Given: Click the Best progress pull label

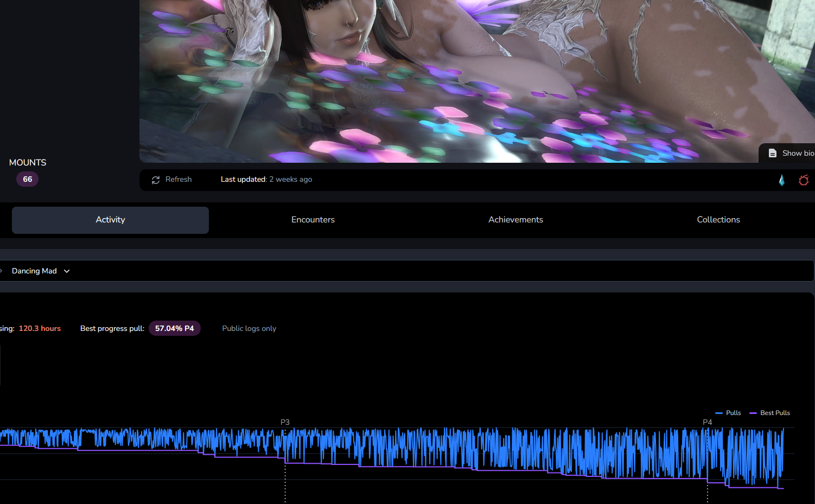Looking at the screenshot, I should [x=112, y=328].
